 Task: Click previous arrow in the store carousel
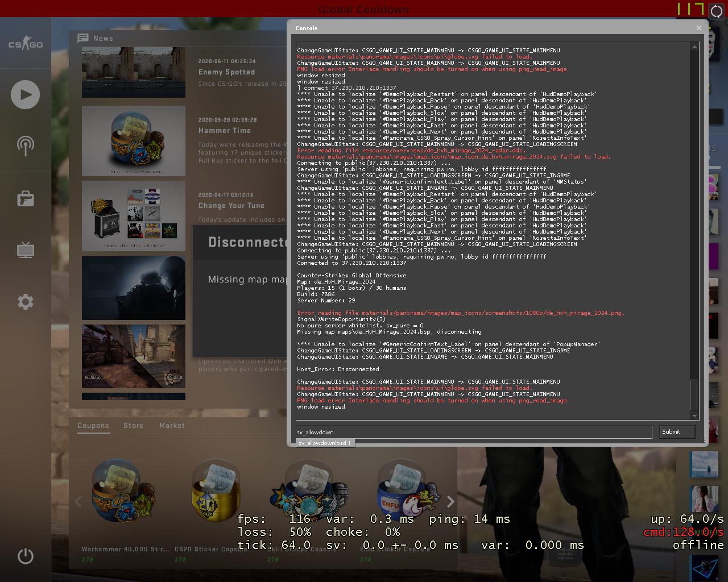(78, 501)
